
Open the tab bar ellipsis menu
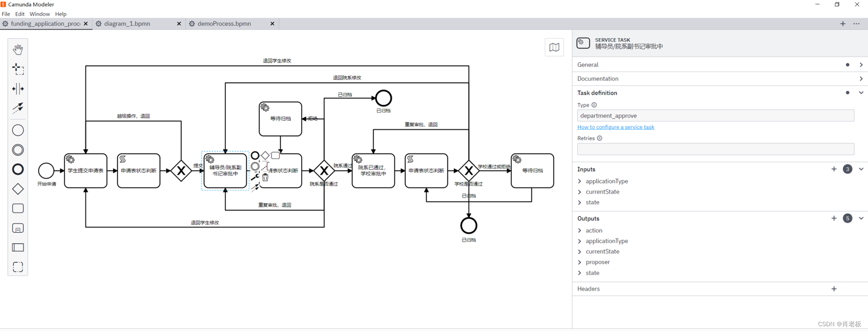[x=856, y=24]
